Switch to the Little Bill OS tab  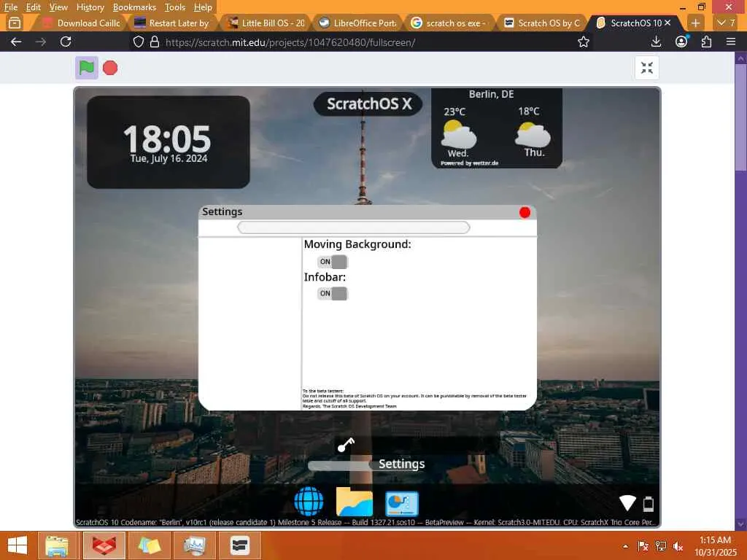click(x=266, y=23)
